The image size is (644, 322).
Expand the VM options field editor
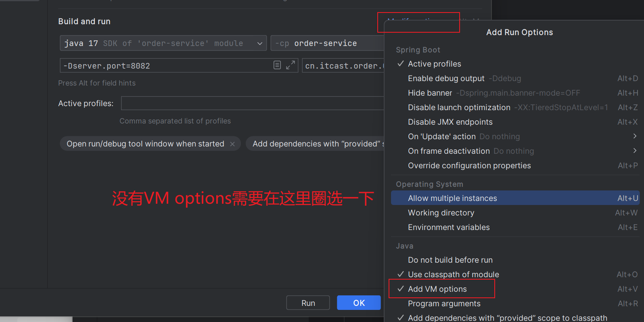click(x=291, y=65)
